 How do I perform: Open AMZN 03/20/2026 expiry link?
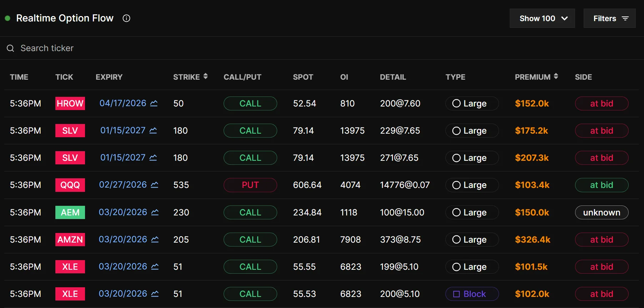point(123,239)
